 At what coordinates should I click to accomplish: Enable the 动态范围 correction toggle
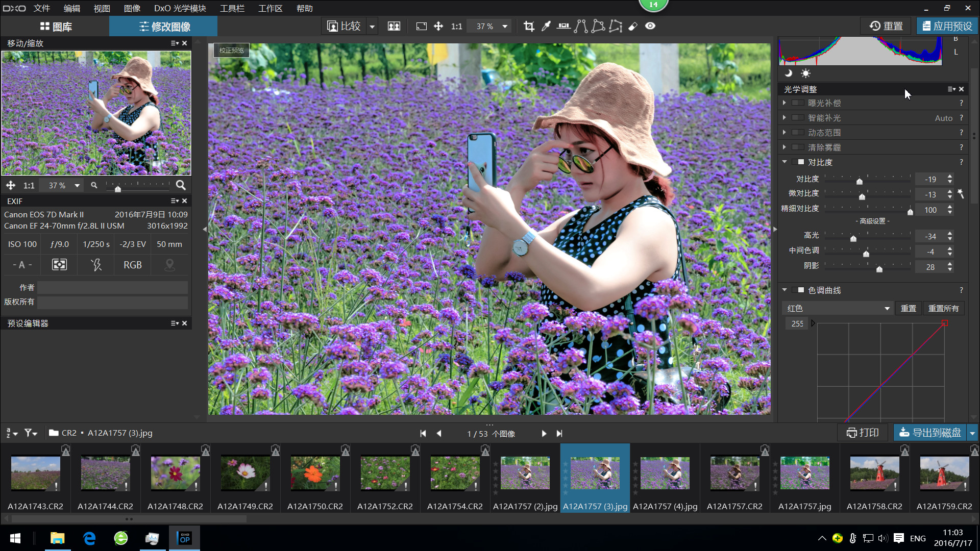pyautogui.click(x=798, y=133)
